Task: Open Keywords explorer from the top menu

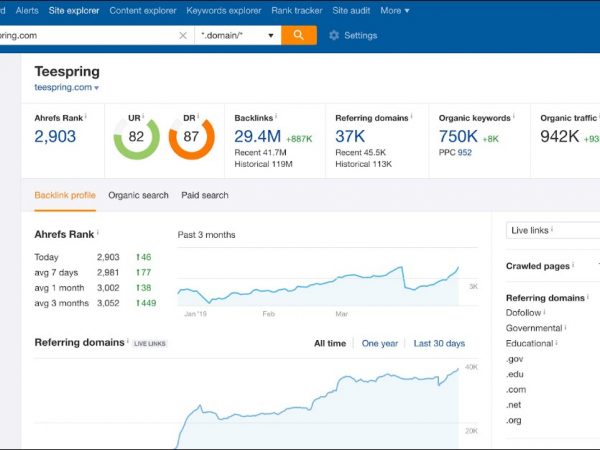Action: (x=224, y=10)
